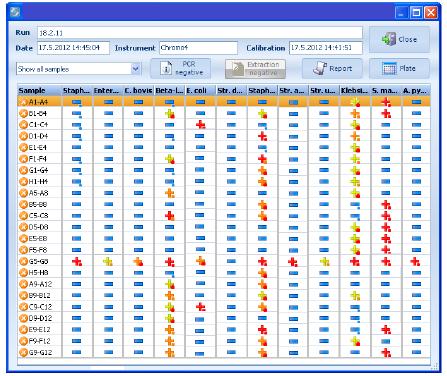Click the negative result in A. py column, row H5-H8
The width and height of the screenshot is (447, 376).
coord(416,273)
